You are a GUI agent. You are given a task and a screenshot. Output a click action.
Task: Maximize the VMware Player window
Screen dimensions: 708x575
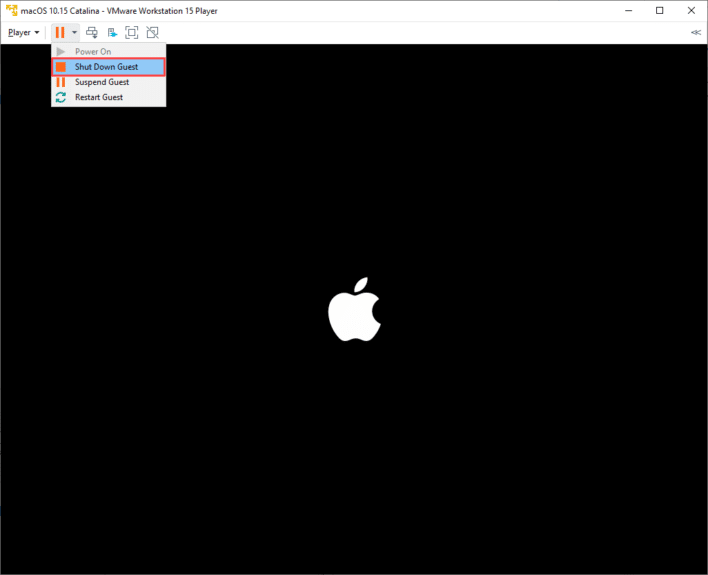coord(660,10)
